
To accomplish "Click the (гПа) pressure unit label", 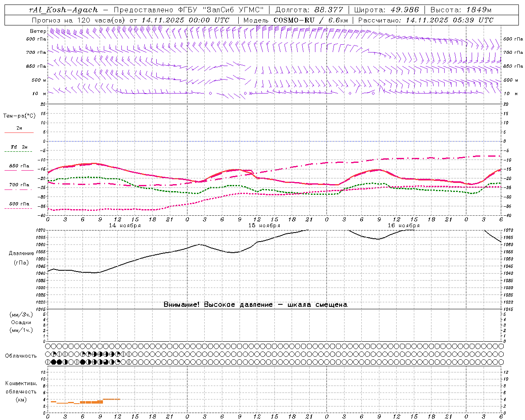I will (21, 263).
